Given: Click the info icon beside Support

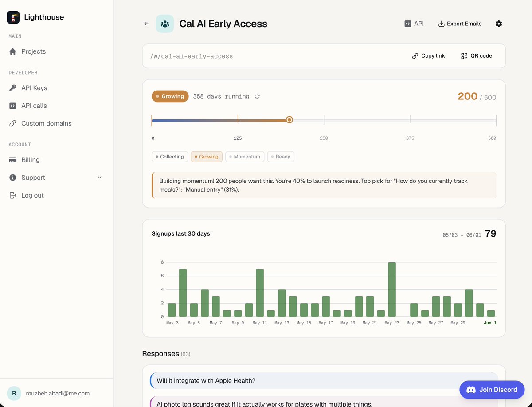Looking at the screenshot, I should pos(13,178).
